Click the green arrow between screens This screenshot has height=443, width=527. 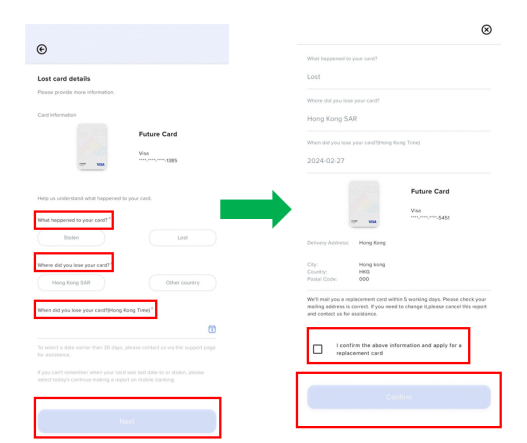click(255, 209)
